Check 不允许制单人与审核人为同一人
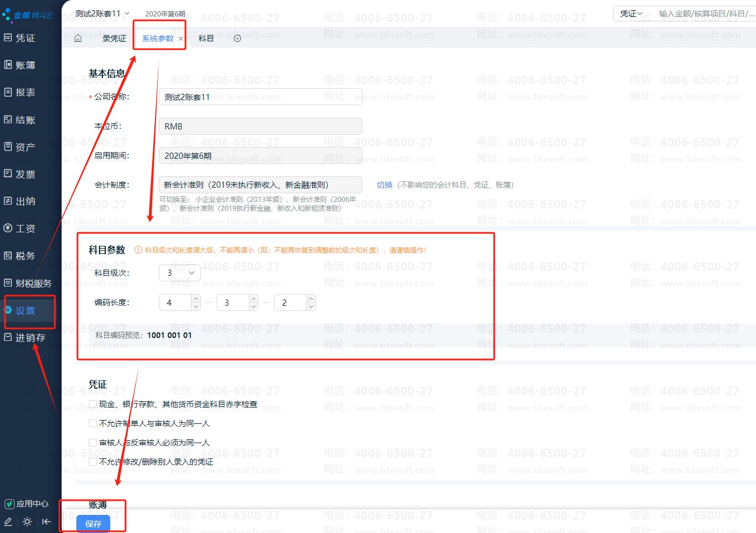 [93, 423]
